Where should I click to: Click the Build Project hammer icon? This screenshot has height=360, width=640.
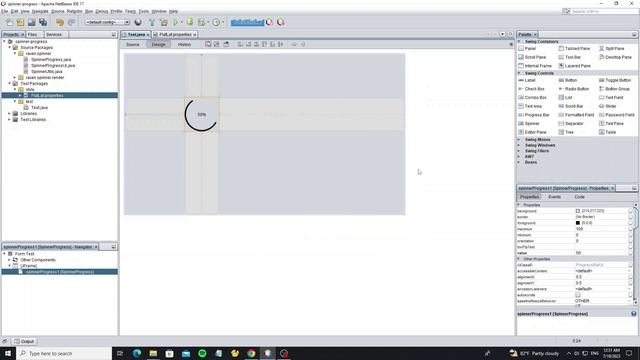point(152,22)
